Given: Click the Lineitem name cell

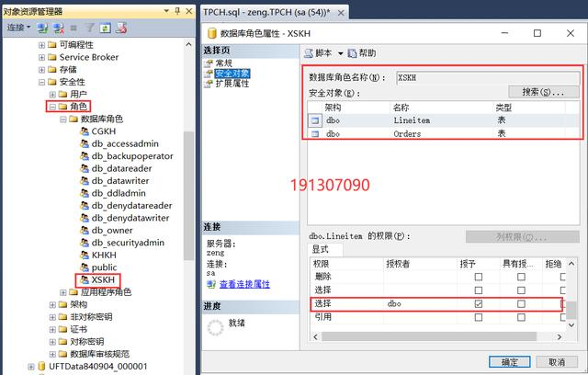Looking at the screenshot, I should (x=412, y=120).
